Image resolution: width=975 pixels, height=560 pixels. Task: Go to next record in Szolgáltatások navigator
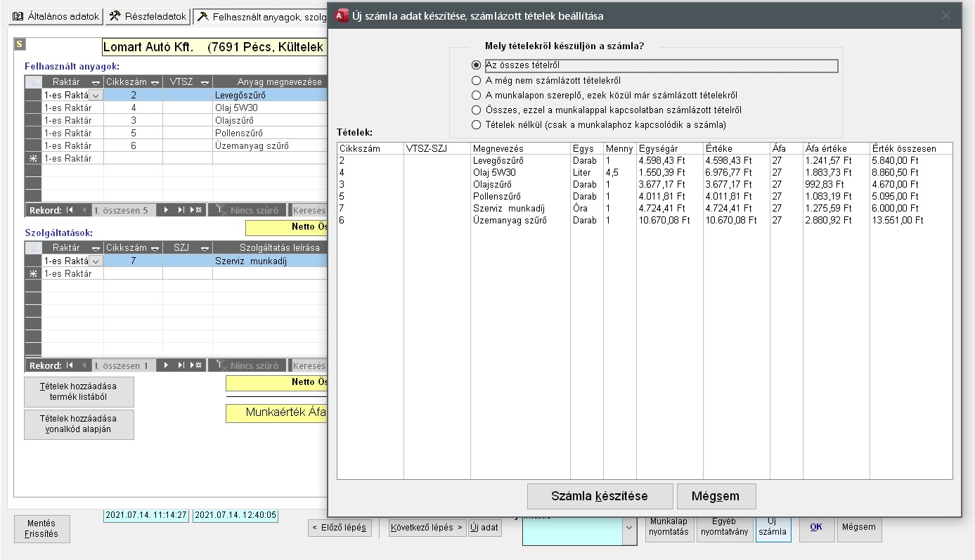click(166, 366)
